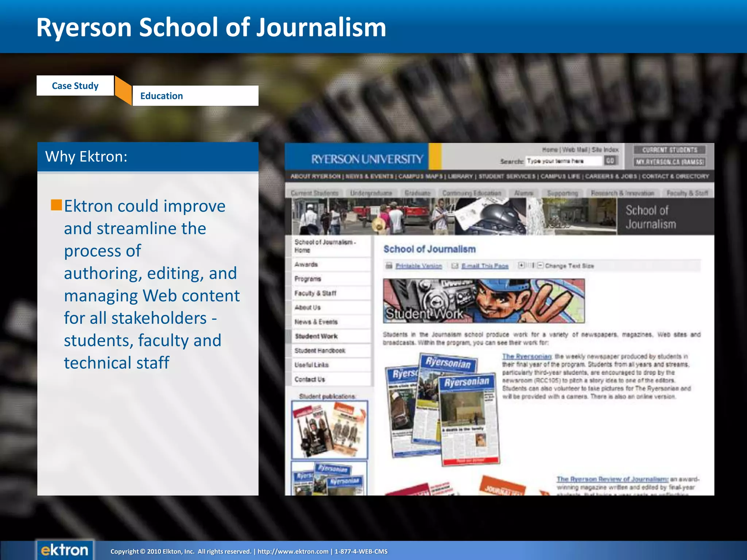Click the GO search button
This screenshot has height=560, width=747.
point(611,160)
